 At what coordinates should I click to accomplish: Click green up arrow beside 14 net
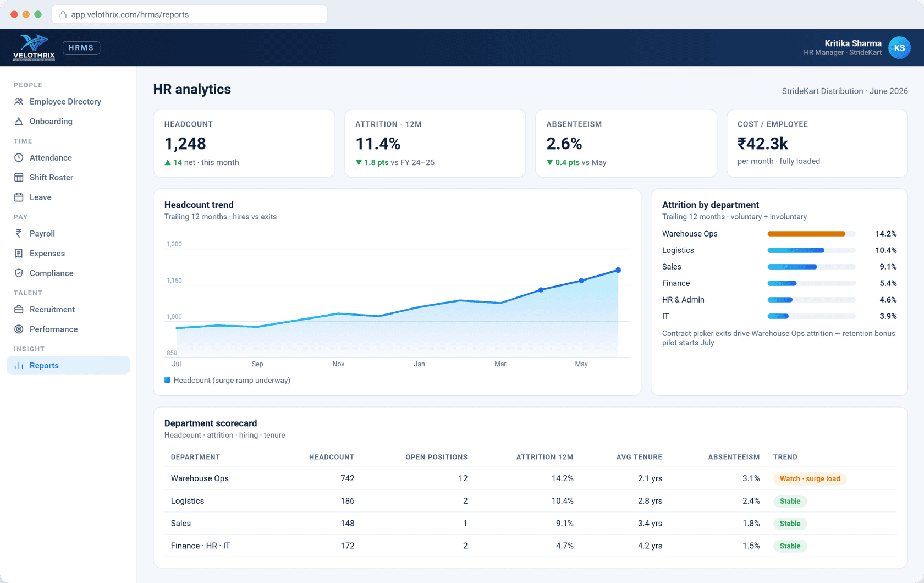click(168, 162)
